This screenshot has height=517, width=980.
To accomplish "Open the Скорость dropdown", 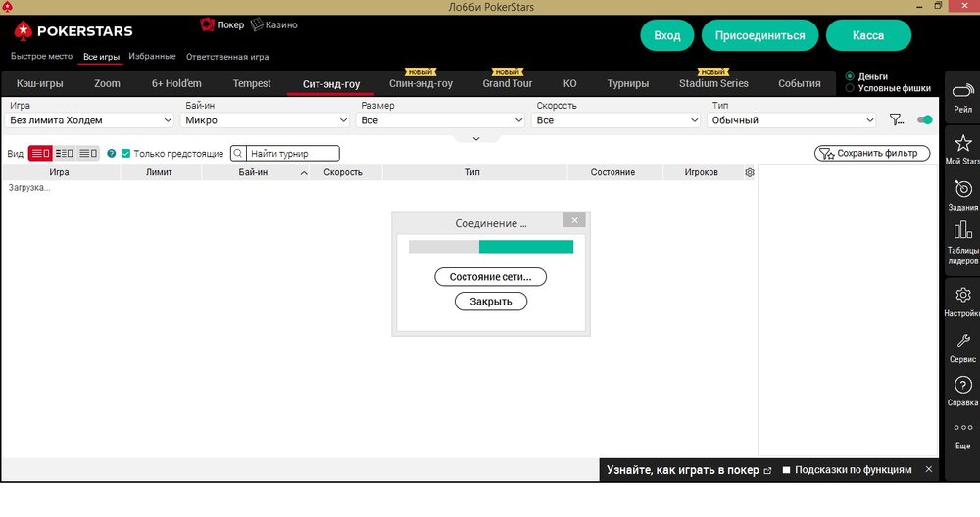I will 616,119.
